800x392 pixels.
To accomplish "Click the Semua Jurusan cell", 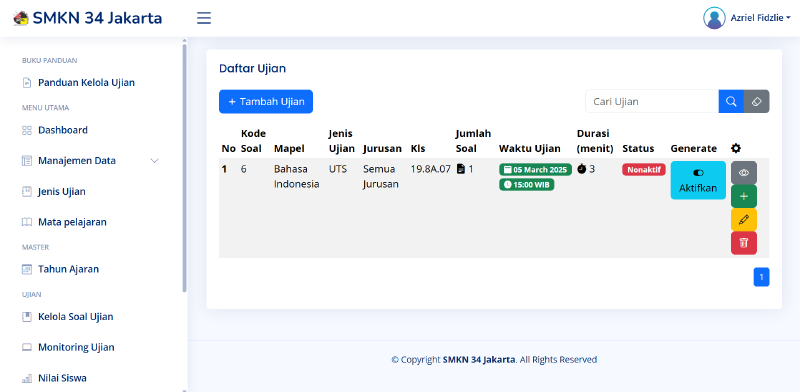I will pos(381,177).
